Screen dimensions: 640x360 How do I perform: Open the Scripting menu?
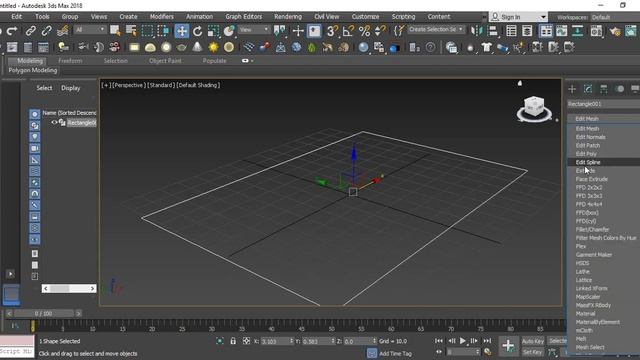(x=403, y=17)
